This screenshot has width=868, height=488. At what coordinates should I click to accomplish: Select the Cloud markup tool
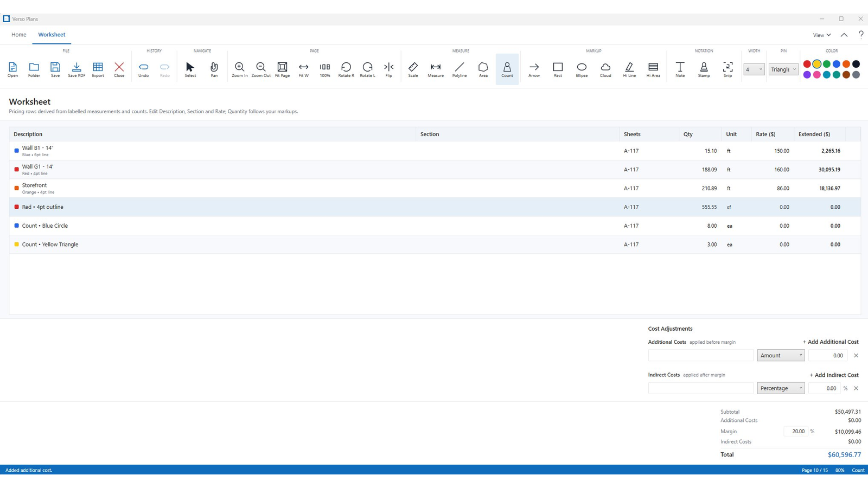click(x=605, y=69)
